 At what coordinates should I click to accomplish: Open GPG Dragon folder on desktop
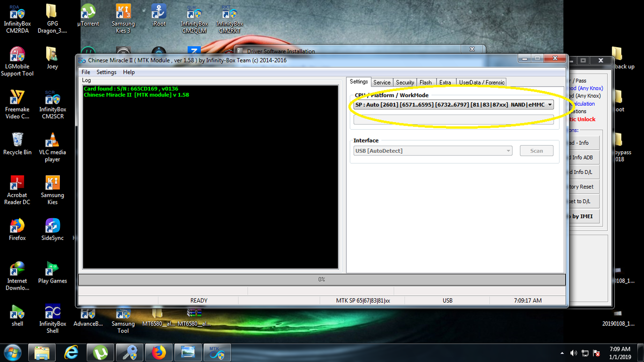tap(52, 19)
